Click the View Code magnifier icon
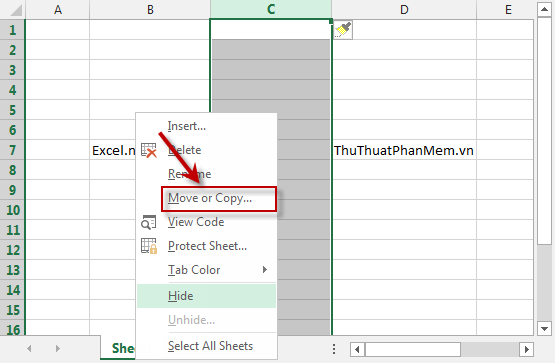 coord(149,222)
